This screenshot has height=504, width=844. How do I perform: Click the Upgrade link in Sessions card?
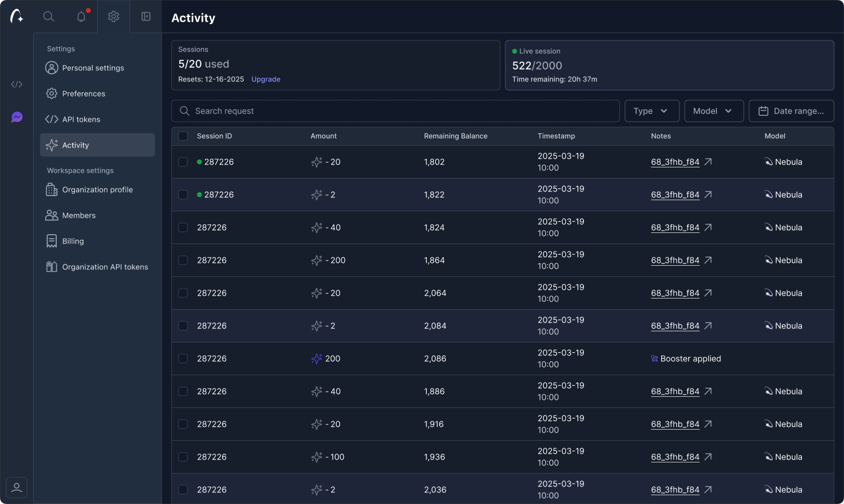point(266,79)
